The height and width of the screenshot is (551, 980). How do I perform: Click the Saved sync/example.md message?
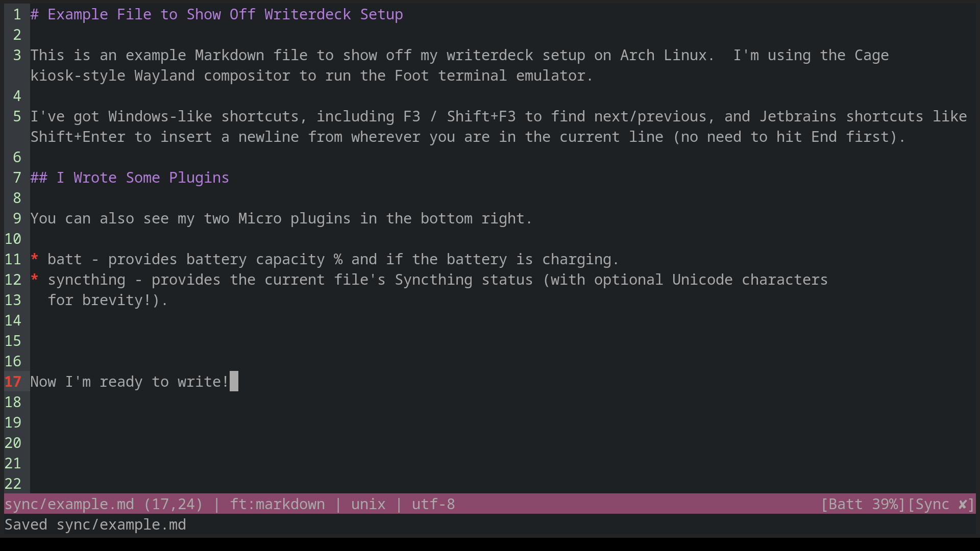pos(95,525)
